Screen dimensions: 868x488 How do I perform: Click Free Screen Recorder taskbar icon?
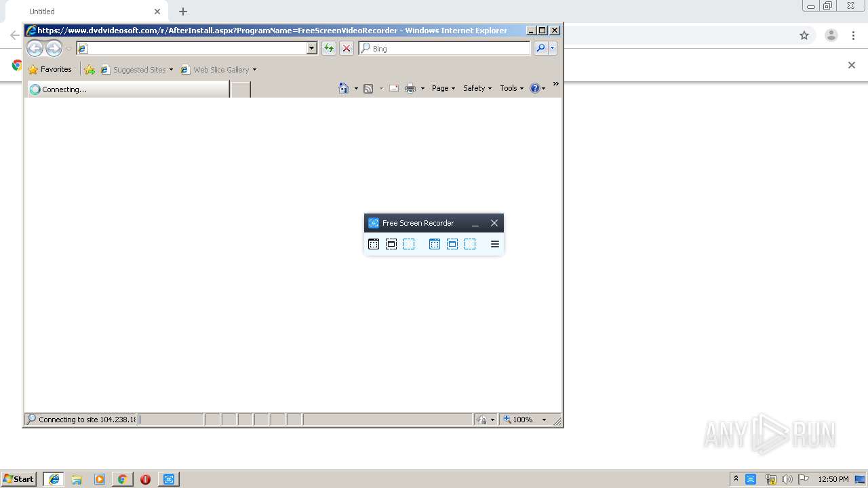pos(169,479)
